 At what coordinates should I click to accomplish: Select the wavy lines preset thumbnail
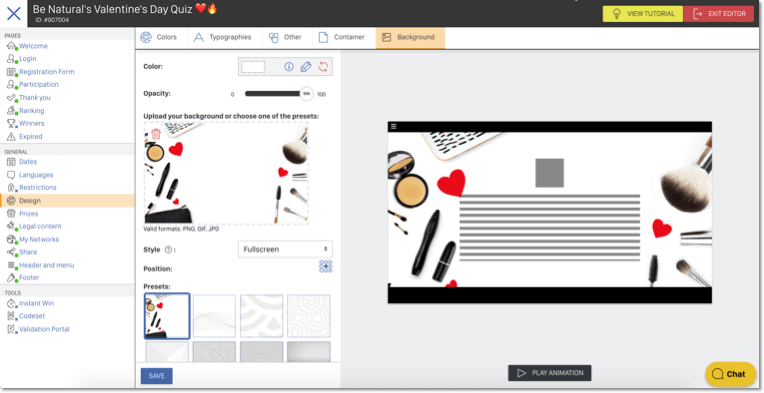pos(214,316)
